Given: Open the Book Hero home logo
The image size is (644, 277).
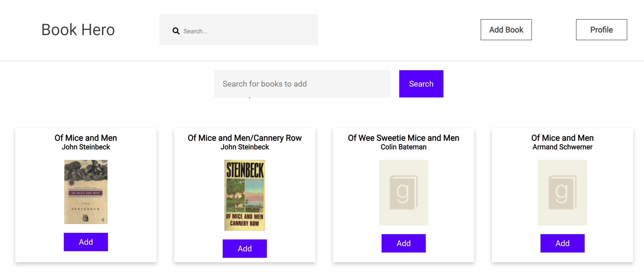Looking at the screenshot, I should pos(78,30).
